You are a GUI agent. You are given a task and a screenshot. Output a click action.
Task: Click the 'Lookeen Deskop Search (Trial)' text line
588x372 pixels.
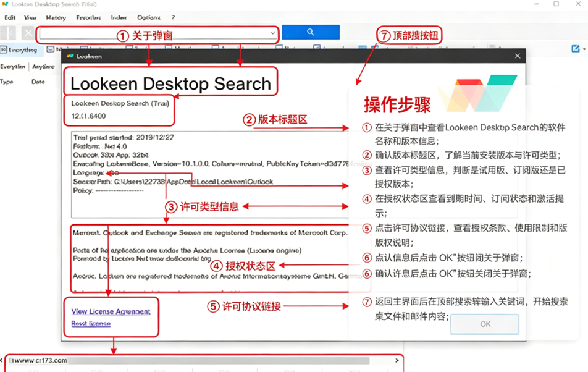(120, 103)
